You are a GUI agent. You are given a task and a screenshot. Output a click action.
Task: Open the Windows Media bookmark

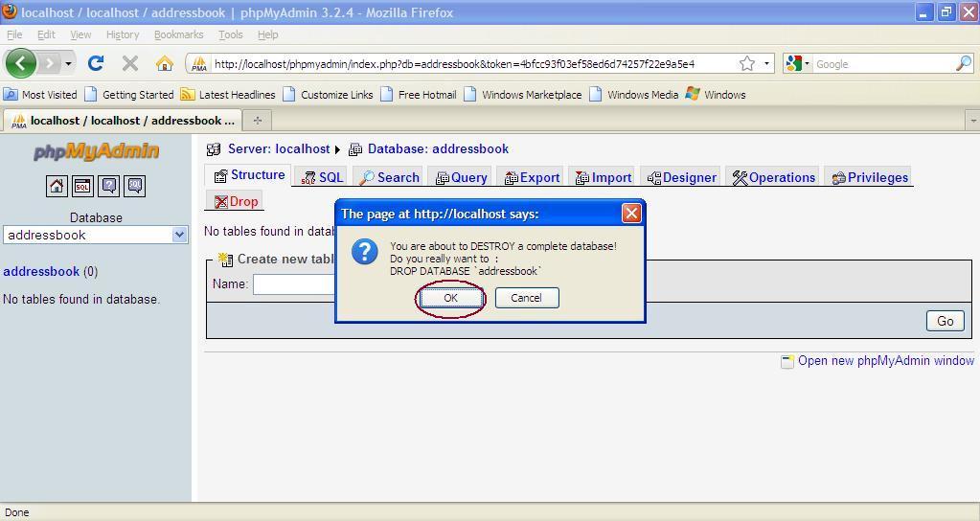coord(634,94)
